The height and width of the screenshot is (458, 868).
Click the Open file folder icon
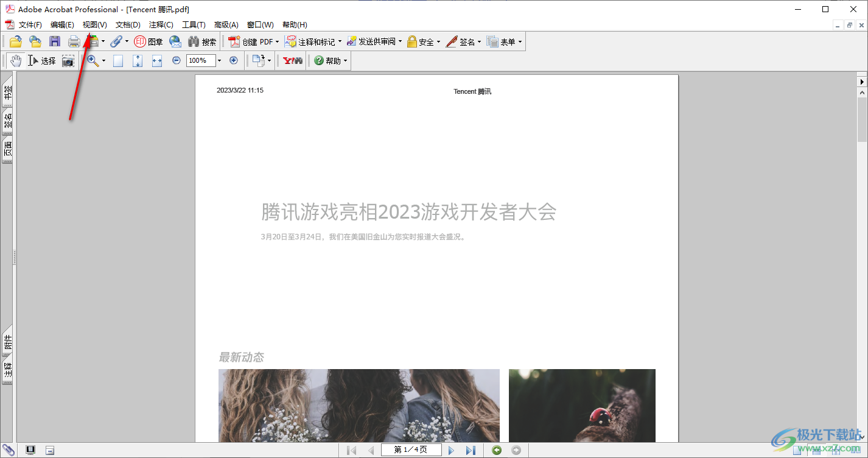point(15,41)
